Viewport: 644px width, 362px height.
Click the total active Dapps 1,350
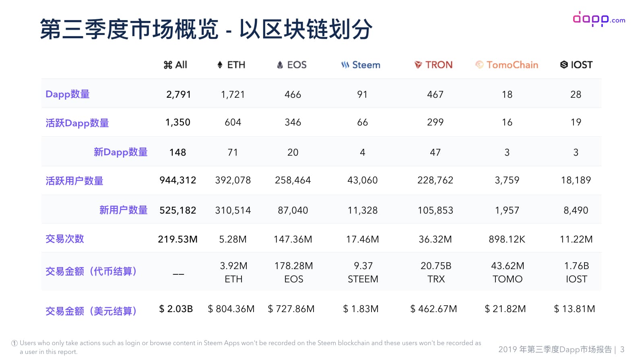178,122
